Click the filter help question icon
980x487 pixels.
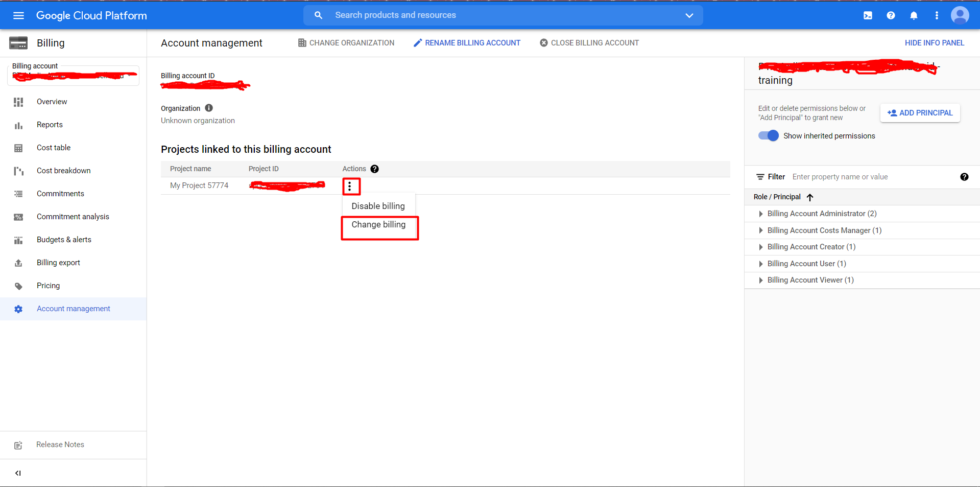964,177
